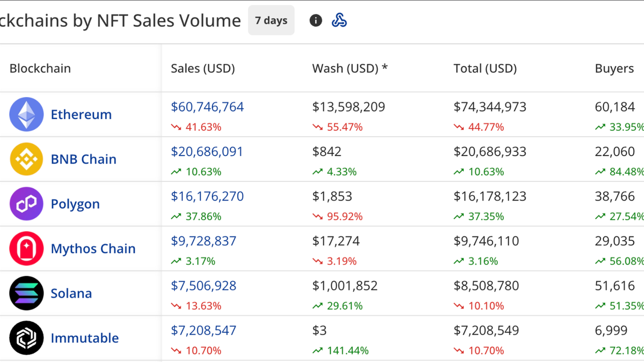Select Solana wash value $1,001,852
Image resolution: width=644 pixels, height=362 pixels.
pos(345,286)
